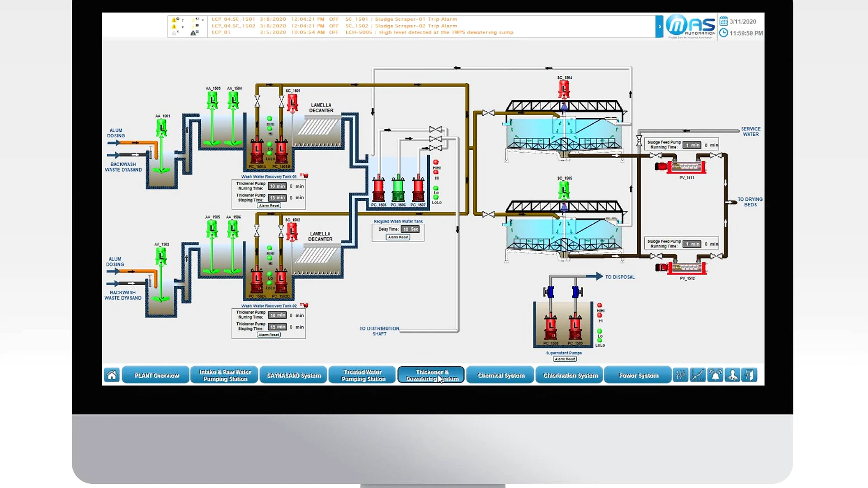Open the settings sliders icon
The image size is (868, 488).
(680, 375)
